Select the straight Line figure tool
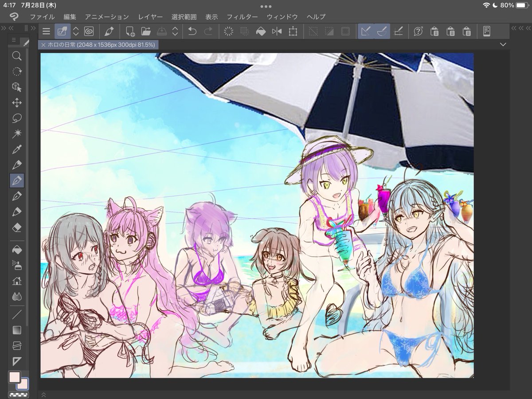Image resolution: width=532 pixels, height=399 pixels. pos(17,315)
